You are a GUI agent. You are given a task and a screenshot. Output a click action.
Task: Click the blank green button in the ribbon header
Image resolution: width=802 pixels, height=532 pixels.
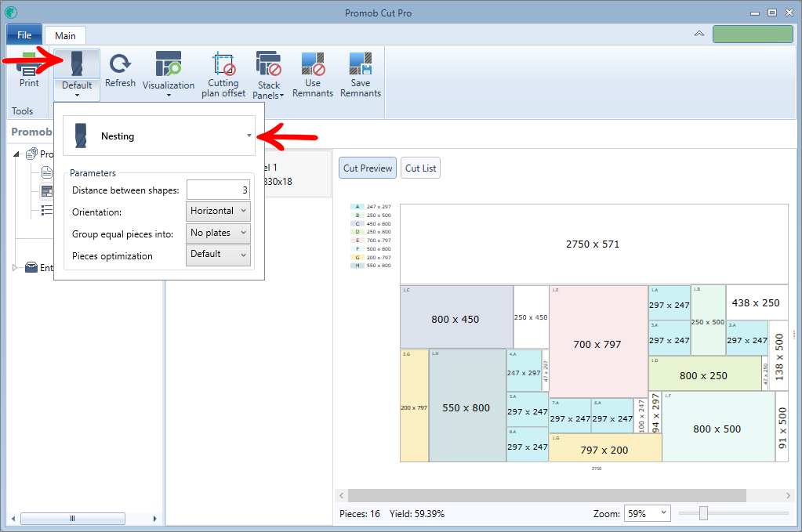coord(753,34)
